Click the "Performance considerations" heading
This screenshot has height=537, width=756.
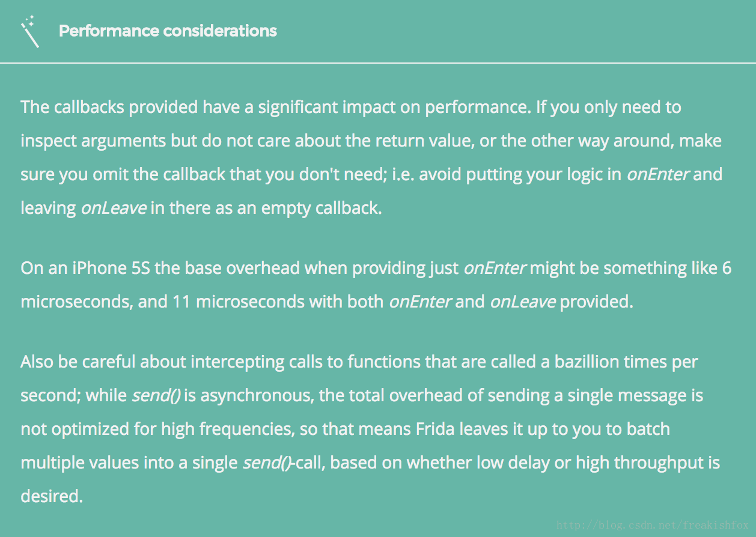[x=168, y=31]
